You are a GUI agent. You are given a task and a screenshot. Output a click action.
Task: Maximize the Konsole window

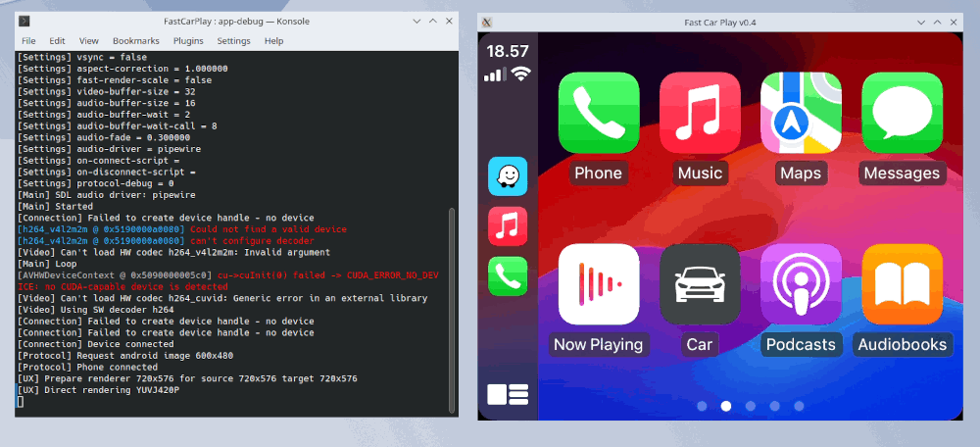[x=433, y=22]
